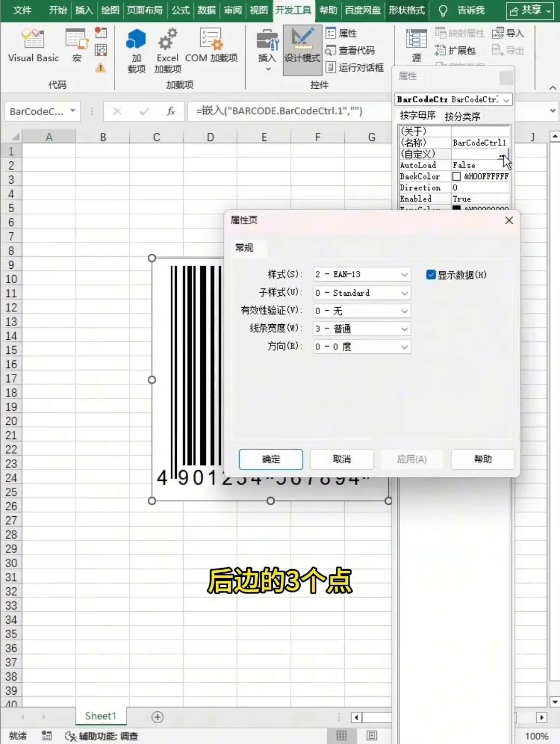This screenshot has height=744, width=560.
Task: Open Macro Security warning icon
Action: tap(101, 67)
